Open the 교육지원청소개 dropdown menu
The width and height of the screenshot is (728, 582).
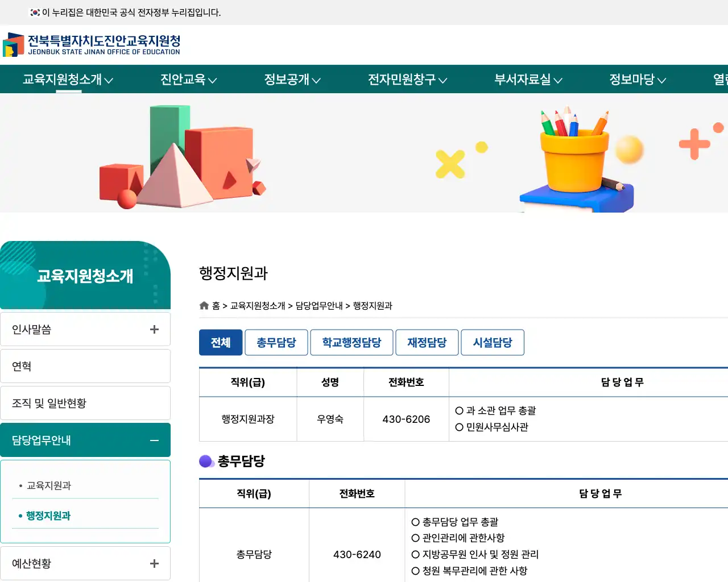(x=64, y=80)
